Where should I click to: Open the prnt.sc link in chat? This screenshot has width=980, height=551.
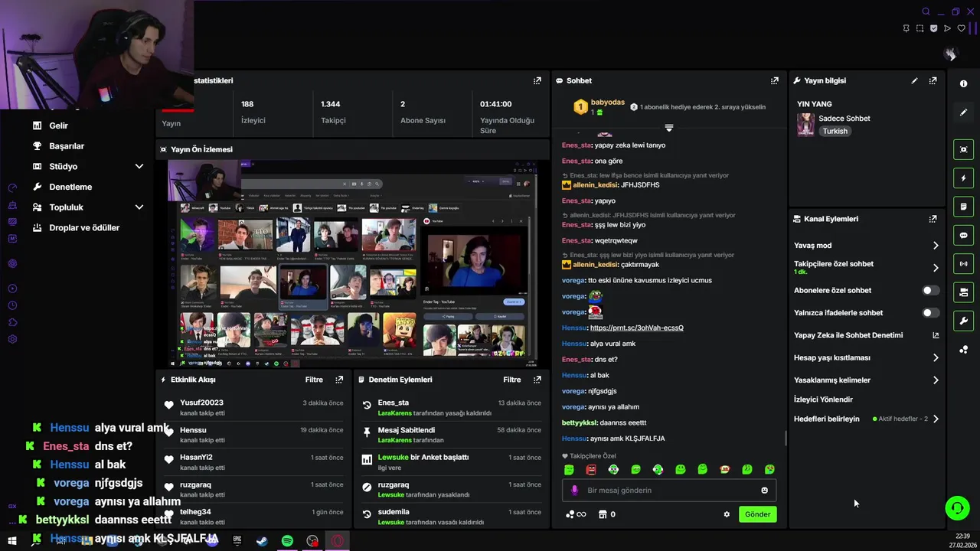[x=637, y=328]
